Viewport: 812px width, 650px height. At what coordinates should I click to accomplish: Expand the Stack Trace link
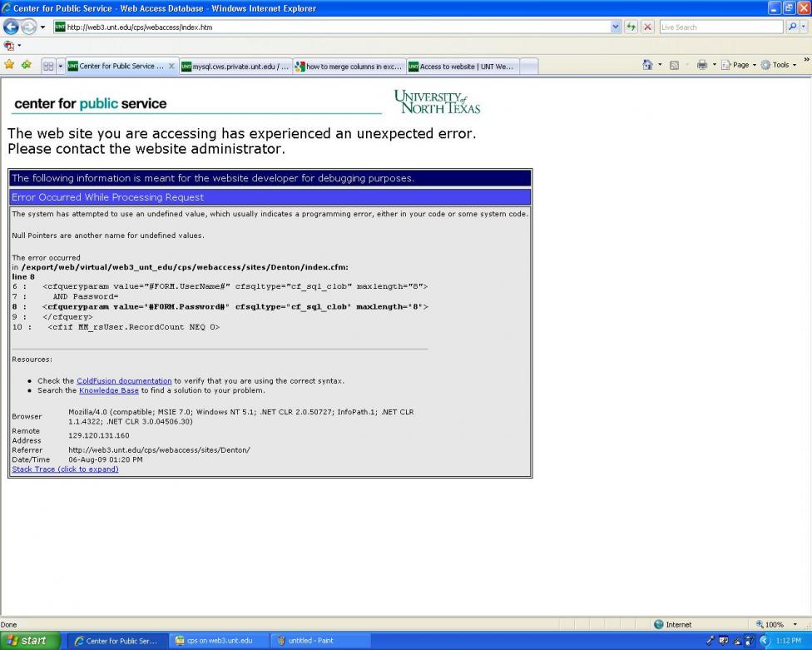[x=65, y=469]
